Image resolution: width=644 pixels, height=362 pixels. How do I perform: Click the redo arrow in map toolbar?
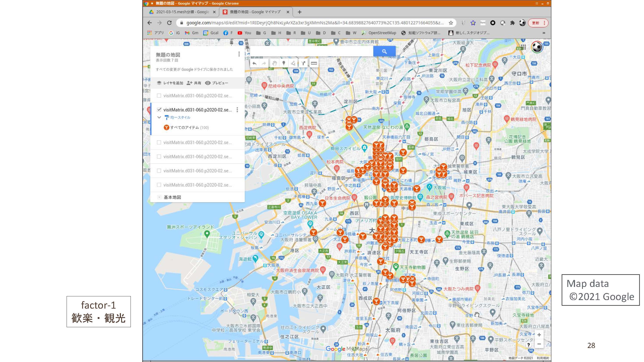(264, 63)
